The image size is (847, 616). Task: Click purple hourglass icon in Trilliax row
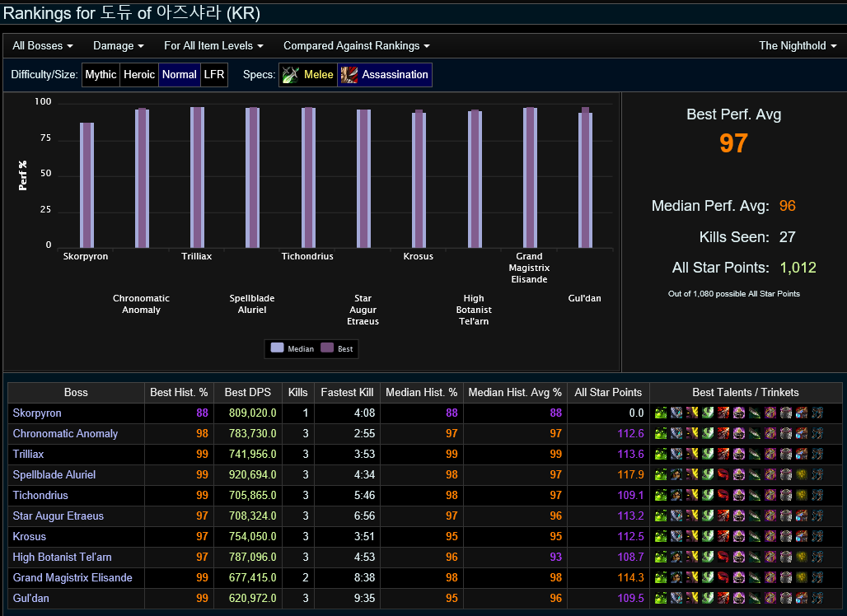770,454
